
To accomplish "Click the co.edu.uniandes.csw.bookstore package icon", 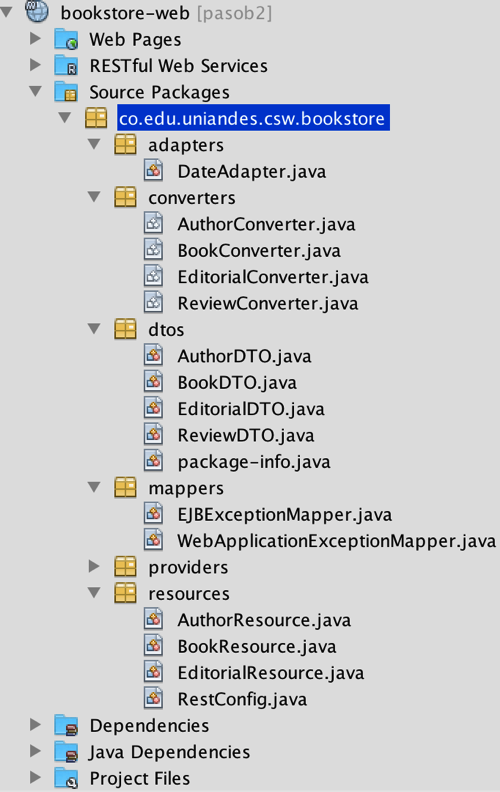I will pos(96,118).
